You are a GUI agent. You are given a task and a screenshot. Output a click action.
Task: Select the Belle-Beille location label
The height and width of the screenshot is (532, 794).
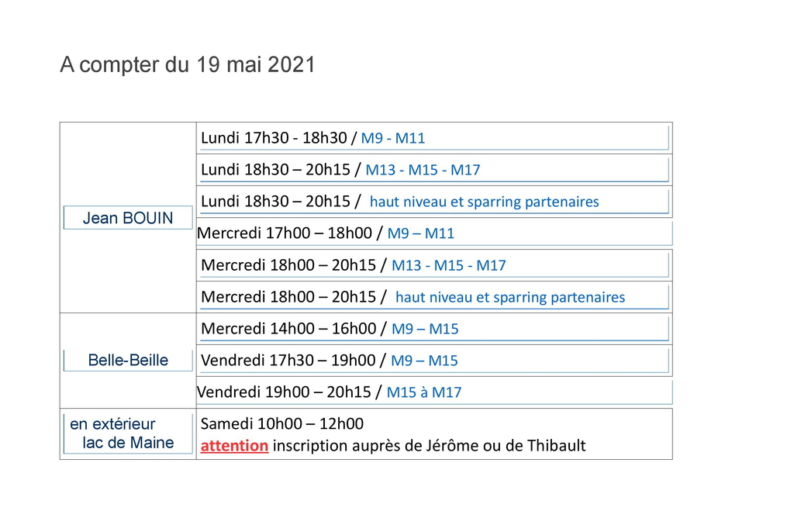coord(128,360)
